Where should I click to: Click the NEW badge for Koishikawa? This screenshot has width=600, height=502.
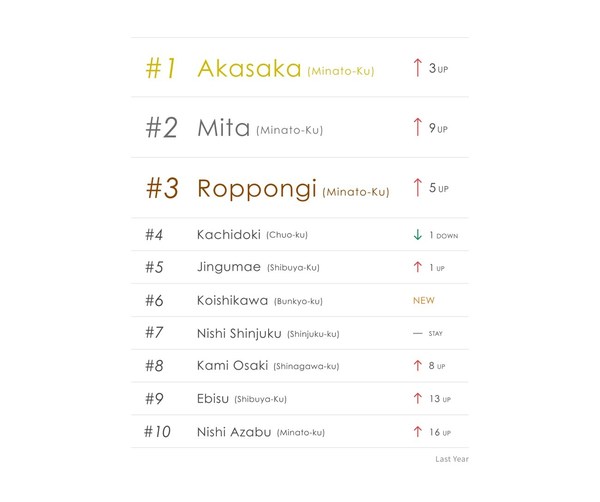pyautogui.click(x=424, y=300)
